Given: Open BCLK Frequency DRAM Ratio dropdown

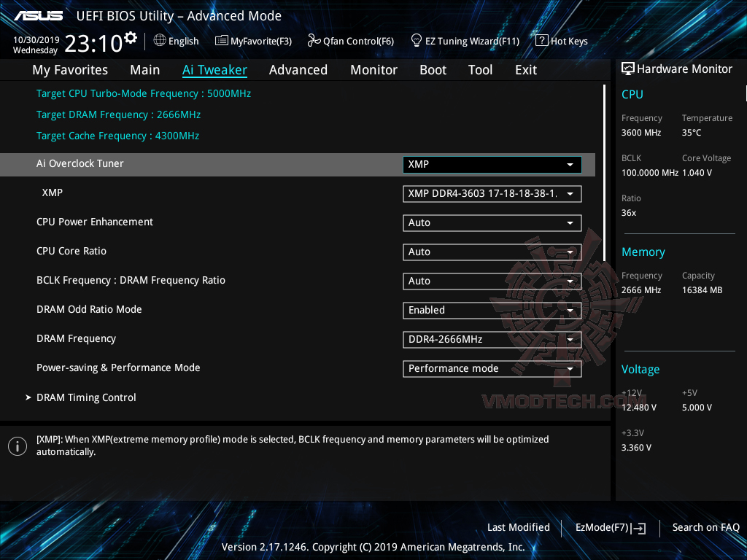Looking at the screenshot, I should pyautogui.click(x=492, y=281).
